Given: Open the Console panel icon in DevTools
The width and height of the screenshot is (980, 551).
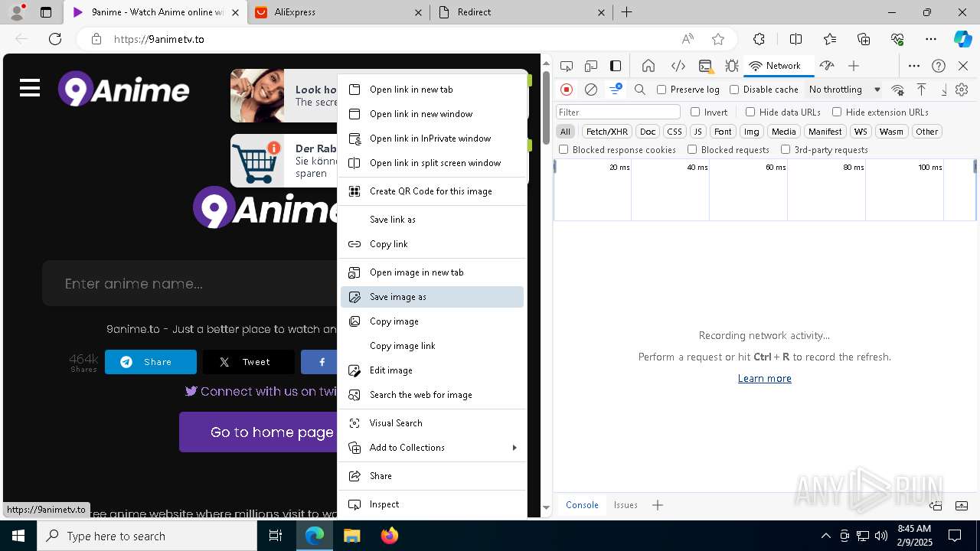Looking at the screenshot, I should click(705, 66).
